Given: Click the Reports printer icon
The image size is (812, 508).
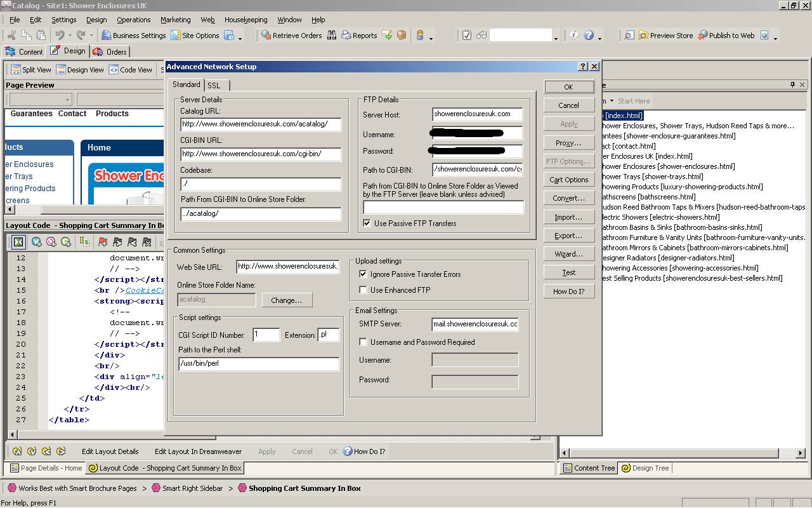Looking at the screenshot, I should (346, 36).
